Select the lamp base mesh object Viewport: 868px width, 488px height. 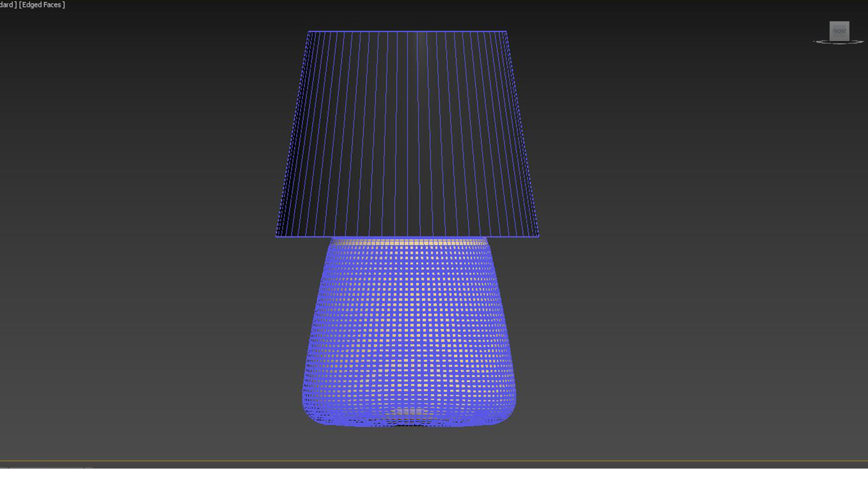coord(409,332)
